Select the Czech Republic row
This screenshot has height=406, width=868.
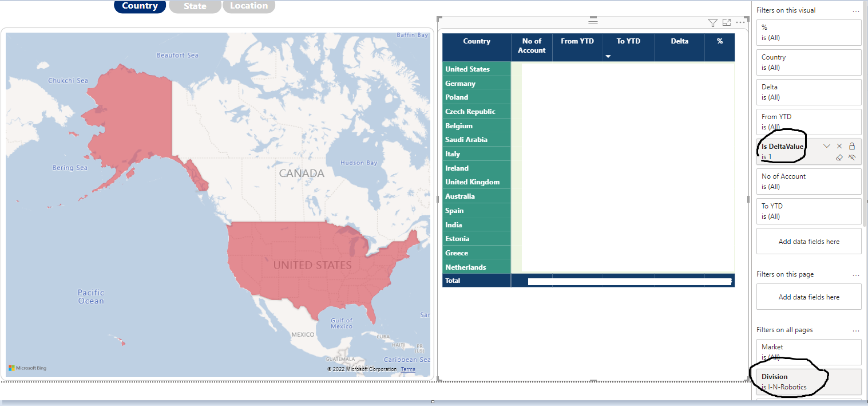point(477,111)
